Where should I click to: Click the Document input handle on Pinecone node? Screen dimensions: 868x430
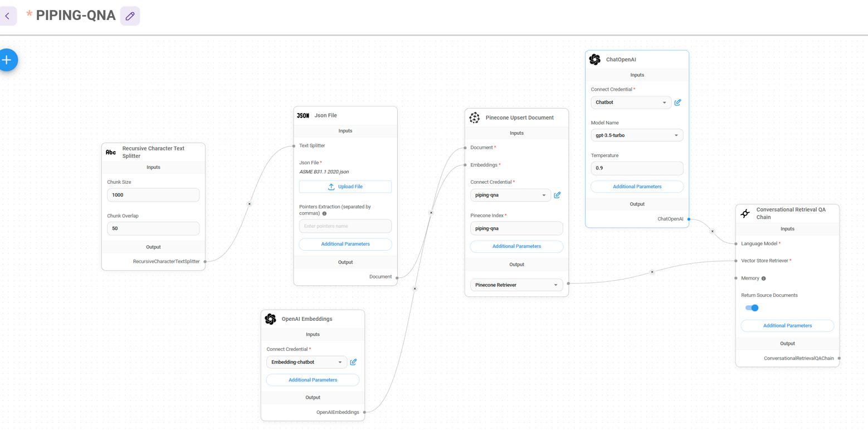pyautogui.click(x=465, y=148)
